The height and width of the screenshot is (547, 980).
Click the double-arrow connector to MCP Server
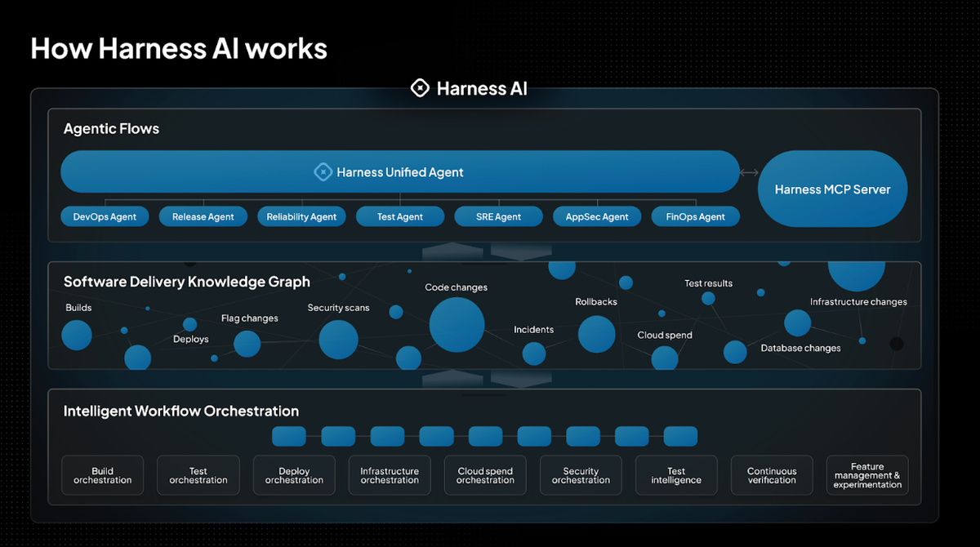coord(749,172)
